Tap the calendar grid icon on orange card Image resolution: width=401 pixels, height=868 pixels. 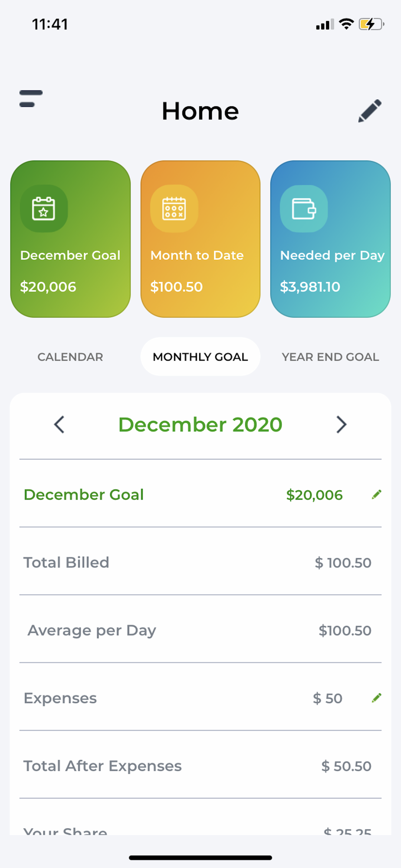[x=174, y=209]
